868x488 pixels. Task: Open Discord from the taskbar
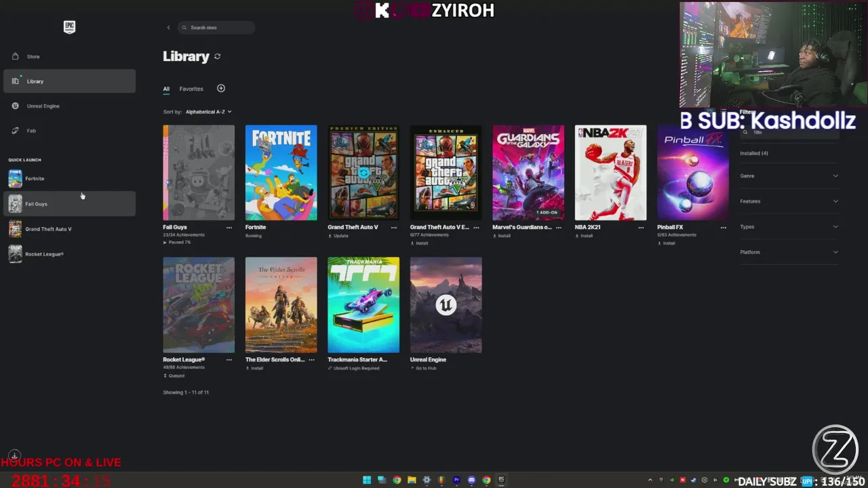coord(471,480)
